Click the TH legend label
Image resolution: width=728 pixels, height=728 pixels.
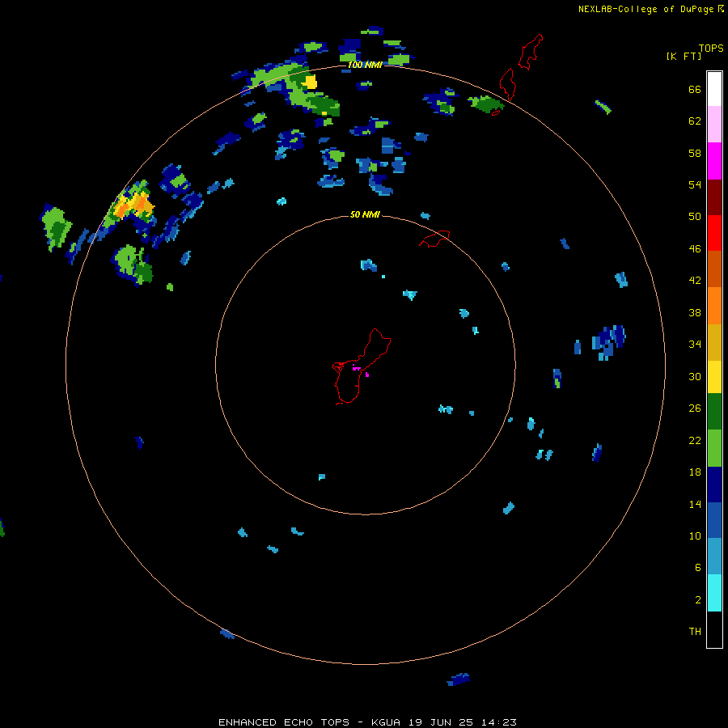point(695,632)
